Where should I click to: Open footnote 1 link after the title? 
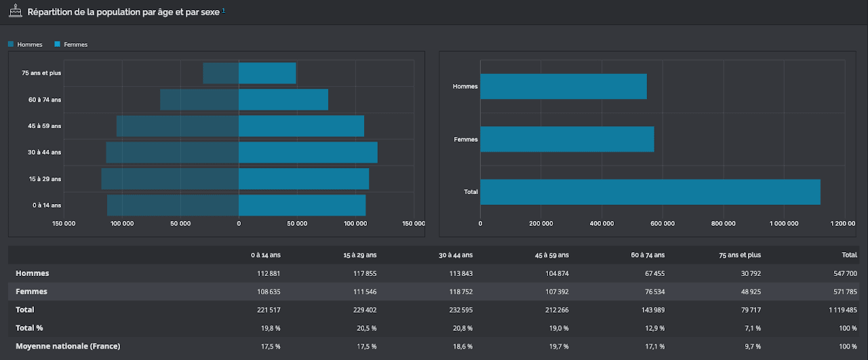click(224, 10)
